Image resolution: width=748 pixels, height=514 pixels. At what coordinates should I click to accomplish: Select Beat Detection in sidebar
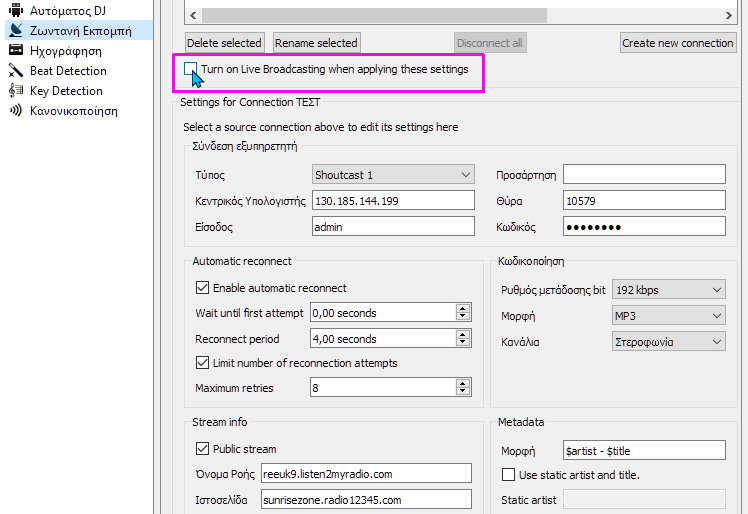[68, 71]
